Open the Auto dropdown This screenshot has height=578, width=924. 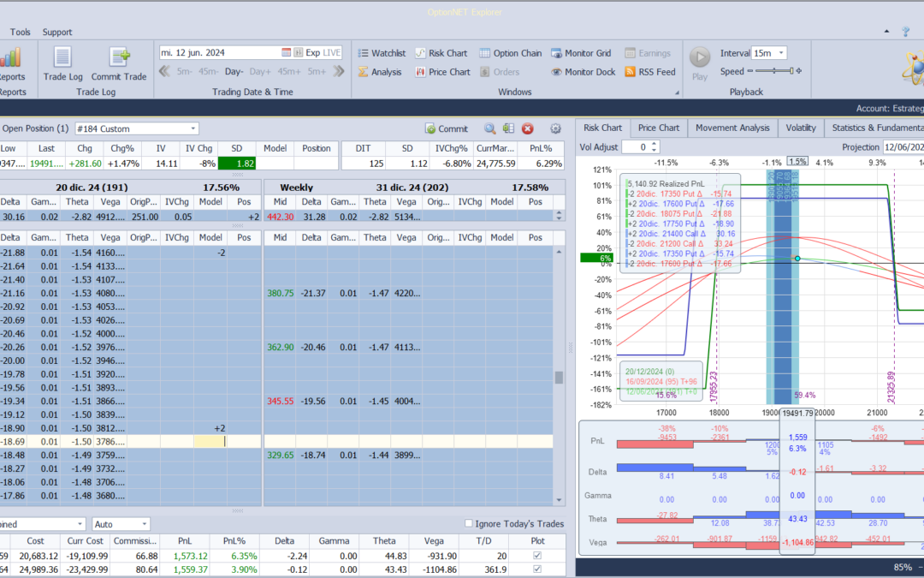pyautogui.click(x=144, y=524)
